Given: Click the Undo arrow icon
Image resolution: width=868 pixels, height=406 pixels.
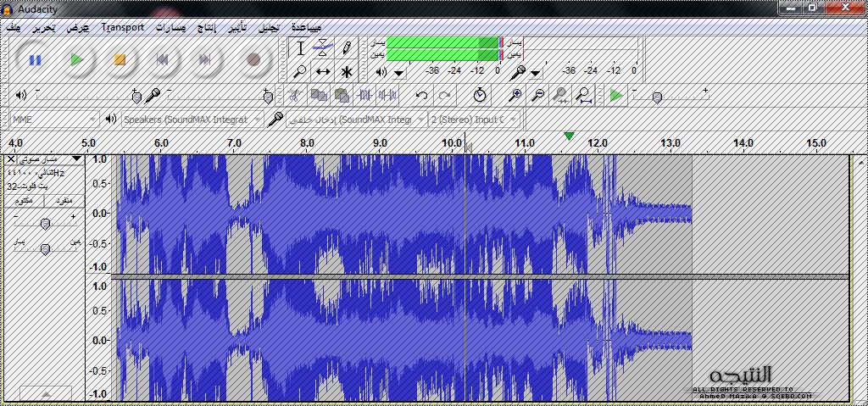Looking at the screenshot, I should click(x=421, y=95).
